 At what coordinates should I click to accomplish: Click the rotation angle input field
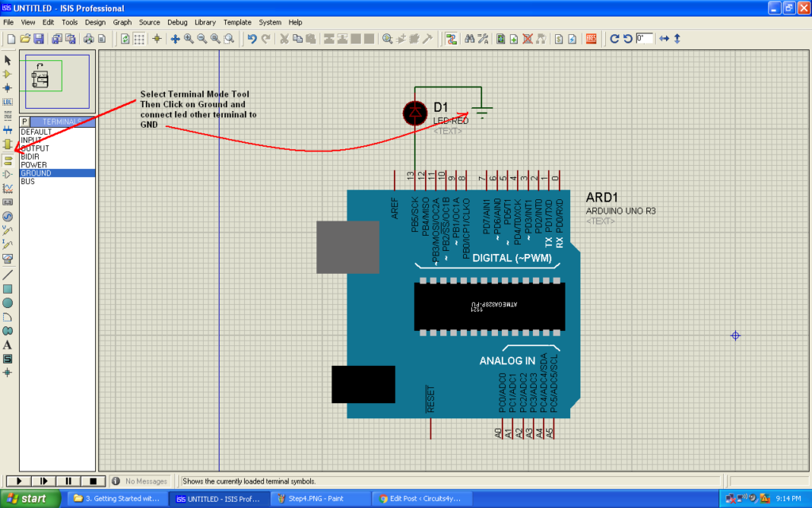(x=644, y=39)
